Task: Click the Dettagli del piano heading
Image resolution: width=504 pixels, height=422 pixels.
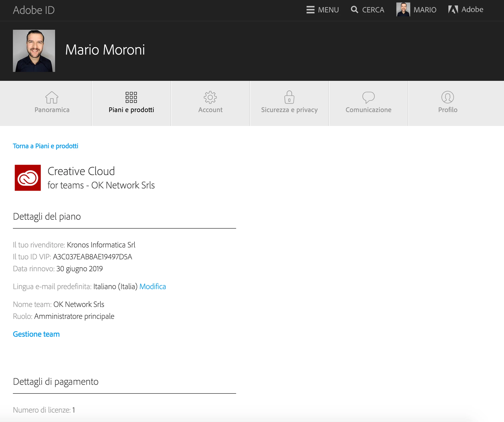Action: click(x=47, y=216)
